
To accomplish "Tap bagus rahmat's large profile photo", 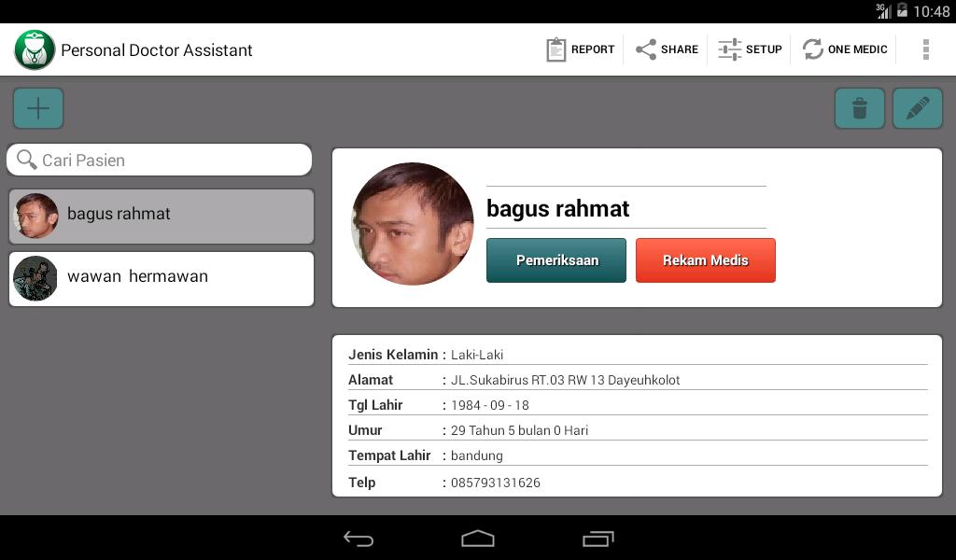I will tap(412, 224).
